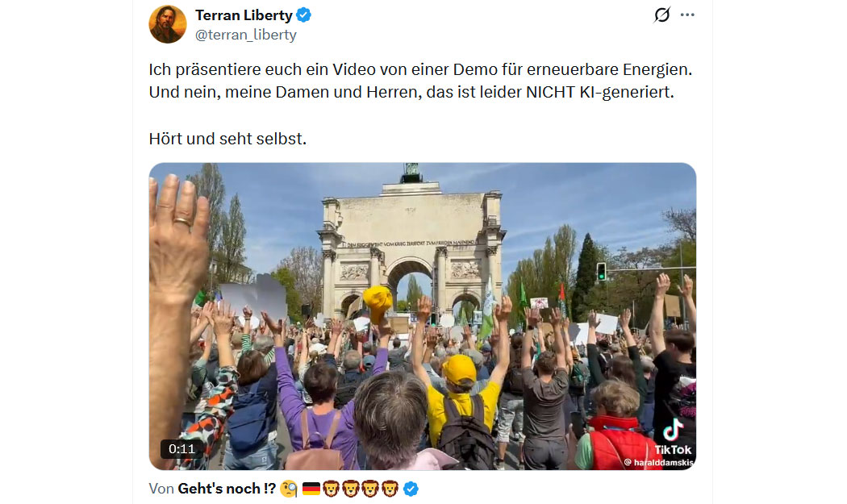
Task: Click the last lion emoji before badge
Action: pyautogui.click(x=390, y=489)
